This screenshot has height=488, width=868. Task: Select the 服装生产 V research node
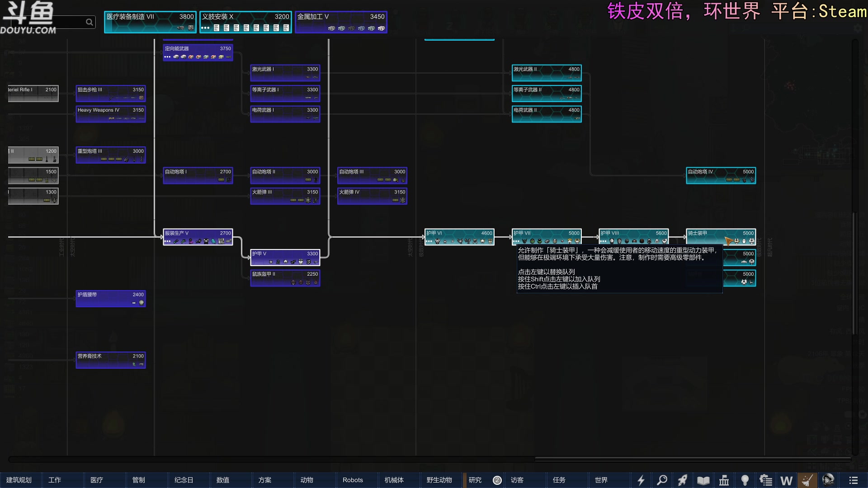198,237
